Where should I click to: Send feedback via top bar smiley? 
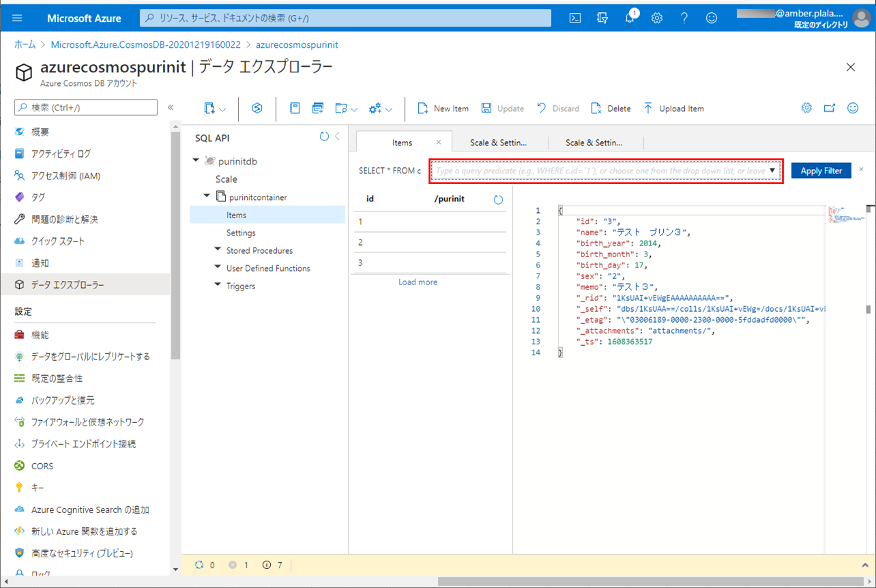(712, 18)
